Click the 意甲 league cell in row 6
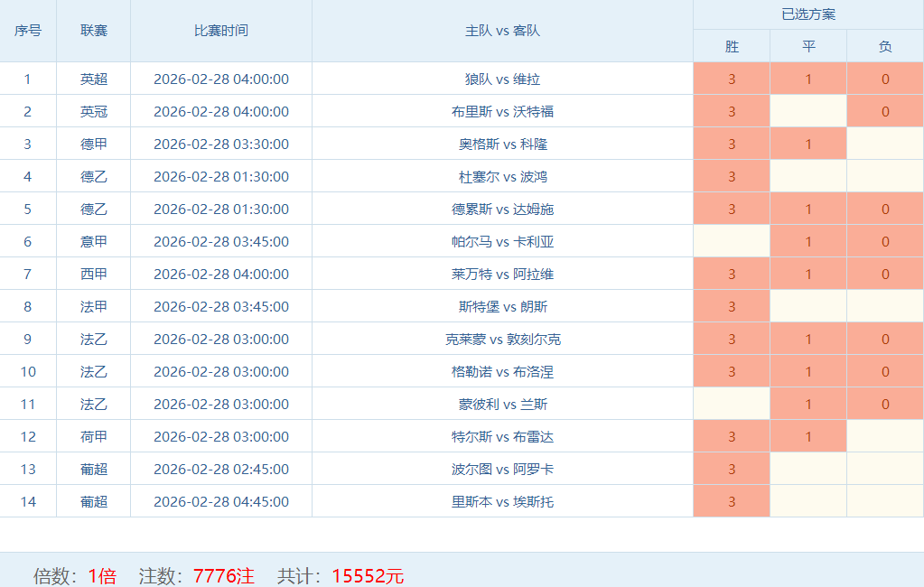 pyautogui.click(x=94, y=241)
